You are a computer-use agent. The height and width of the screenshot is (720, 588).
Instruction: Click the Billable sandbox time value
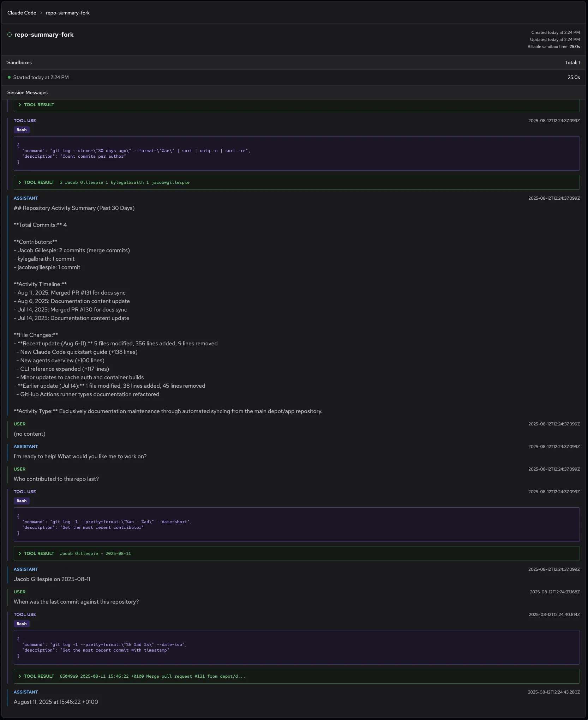575,46
